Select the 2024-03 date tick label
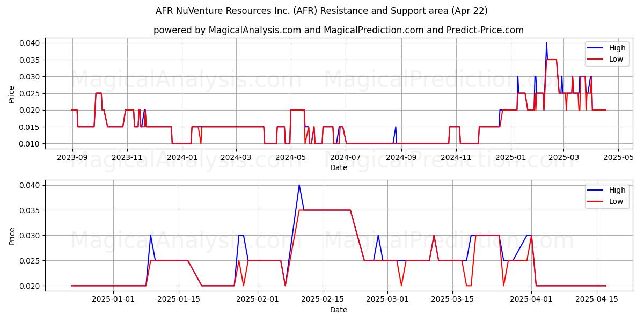Viewport: 644px width, 322px height. point(236,157)
